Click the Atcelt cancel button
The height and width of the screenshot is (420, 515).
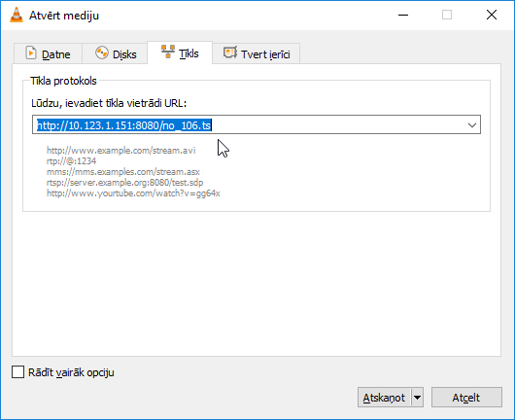(466, 398)
